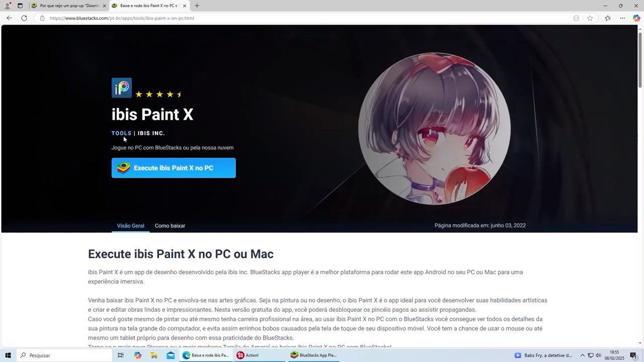Click Execute ibis Paint X no PC

click(x=174, y=167)
